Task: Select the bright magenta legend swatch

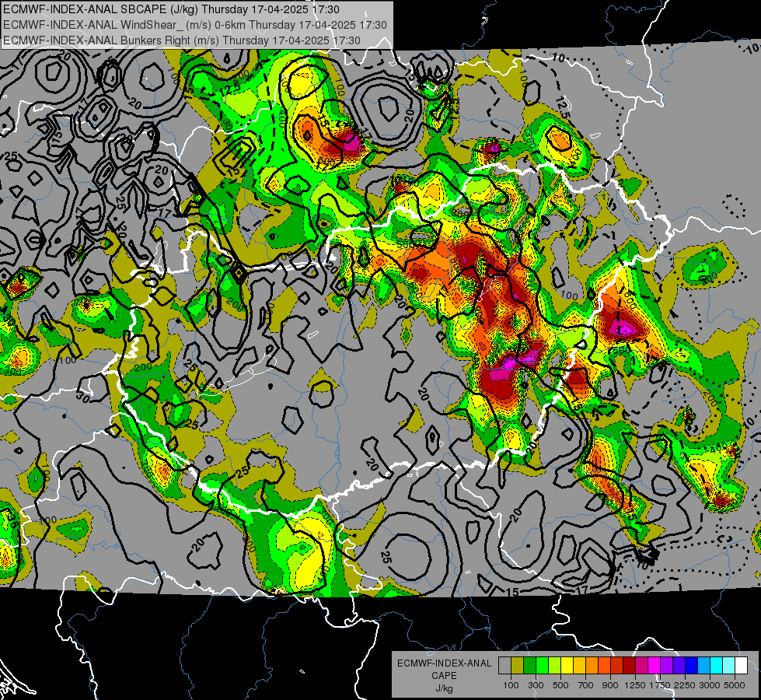Action: click(x=655, y=665)
